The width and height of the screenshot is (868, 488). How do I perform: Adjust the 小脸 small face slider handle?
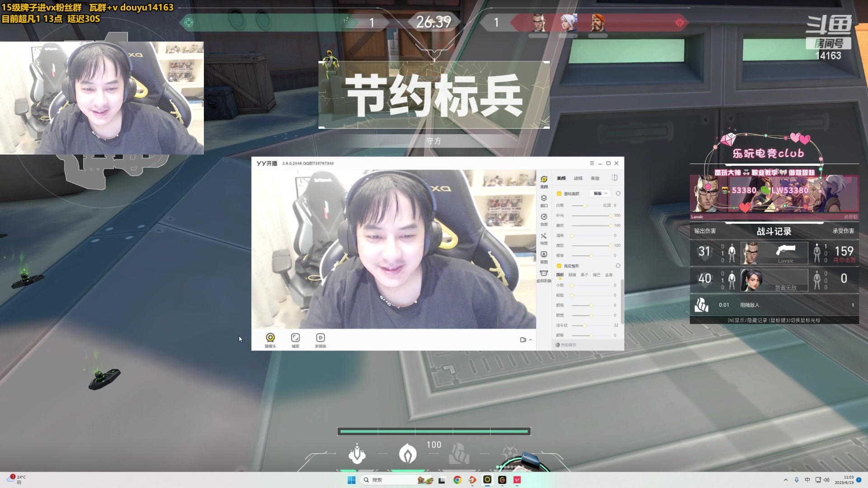[x=572, y=285]
